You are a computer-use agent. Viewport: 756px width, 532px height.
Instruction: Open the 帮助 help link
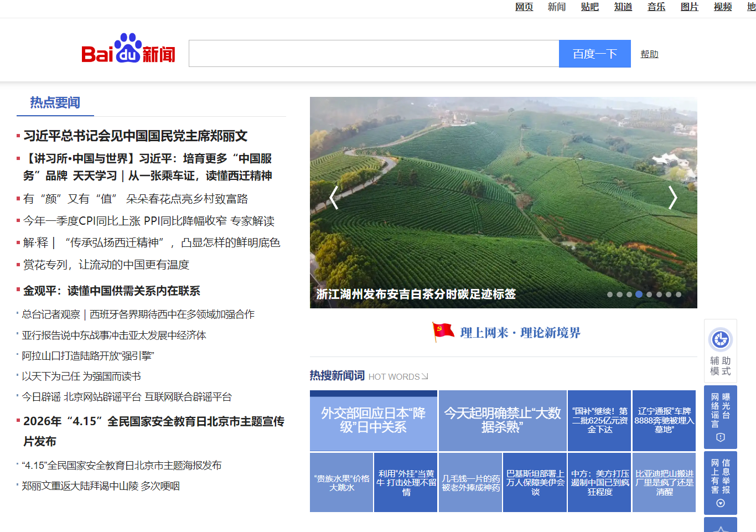(x=649, y=54)
